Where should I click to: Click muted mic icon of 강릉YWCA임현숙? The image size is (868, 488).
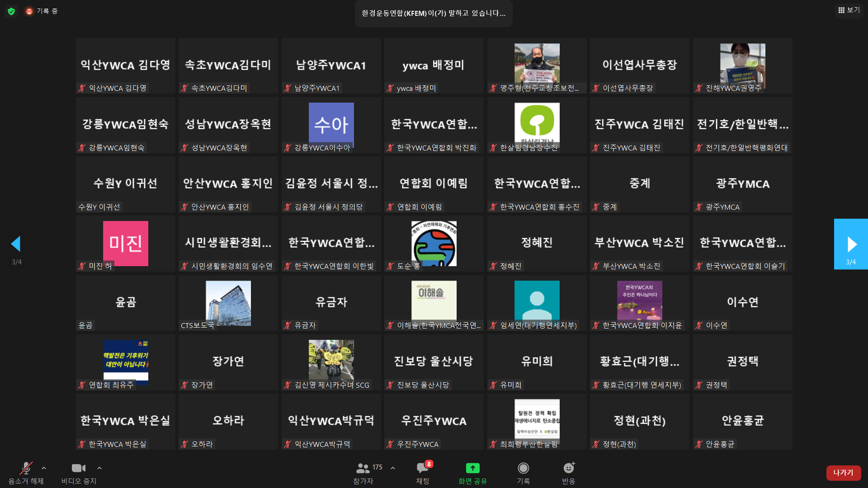pos(82,148)
